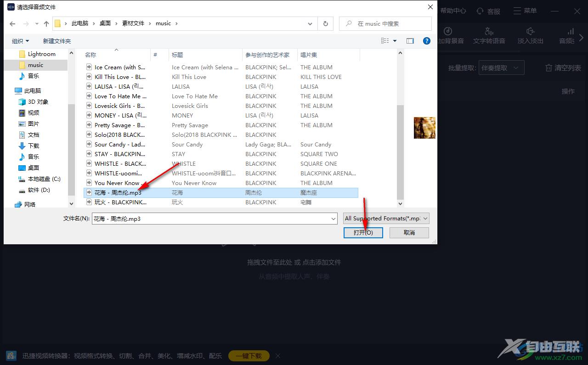Open the 菜单 menu in background app
588x365 pixels.
point(525,11)
